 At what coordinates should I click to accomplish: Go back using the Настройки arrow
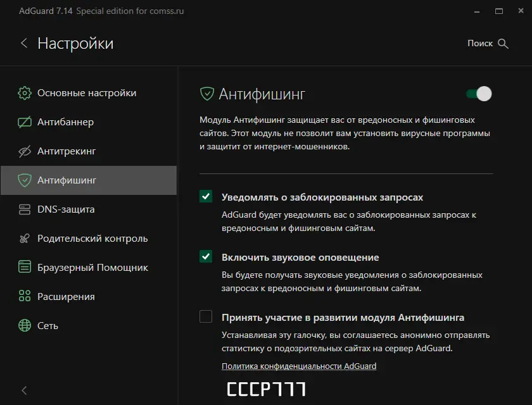point(24,43)
